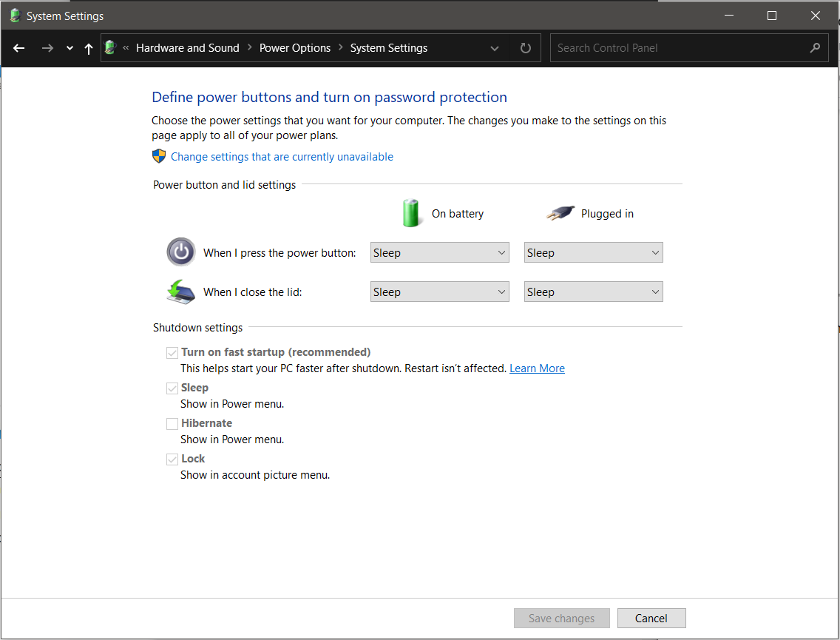This screenshot has width=840, height=640.
Task: Close the System Settings window
Action: (x=816, y=16)
